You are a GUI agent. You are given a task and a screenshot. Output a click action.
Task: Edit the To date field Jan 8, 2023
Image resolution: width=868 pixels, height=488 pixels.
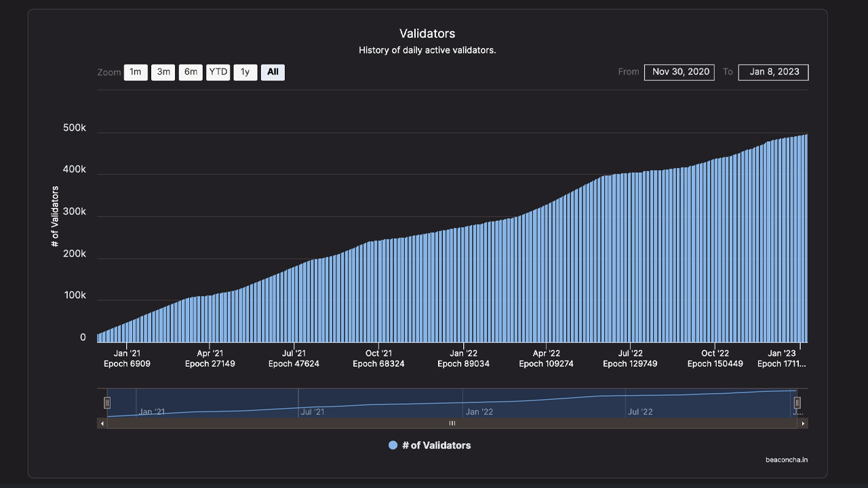click(774, 72)
